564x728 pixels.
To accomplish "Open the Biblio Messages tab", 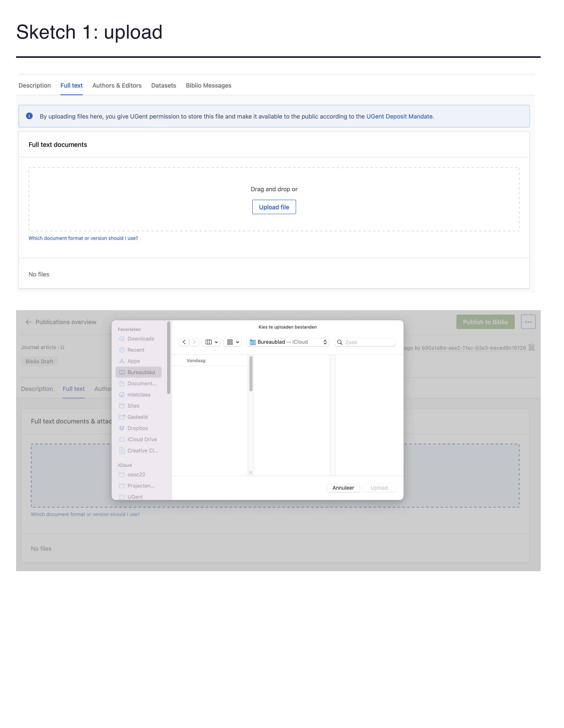I will pyautogui.click(x=209, y=85).
